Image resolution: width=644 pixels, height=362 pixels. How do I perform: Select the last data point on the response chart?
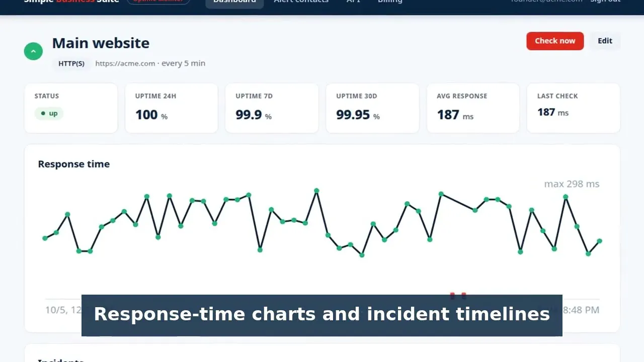click(600, 241)
